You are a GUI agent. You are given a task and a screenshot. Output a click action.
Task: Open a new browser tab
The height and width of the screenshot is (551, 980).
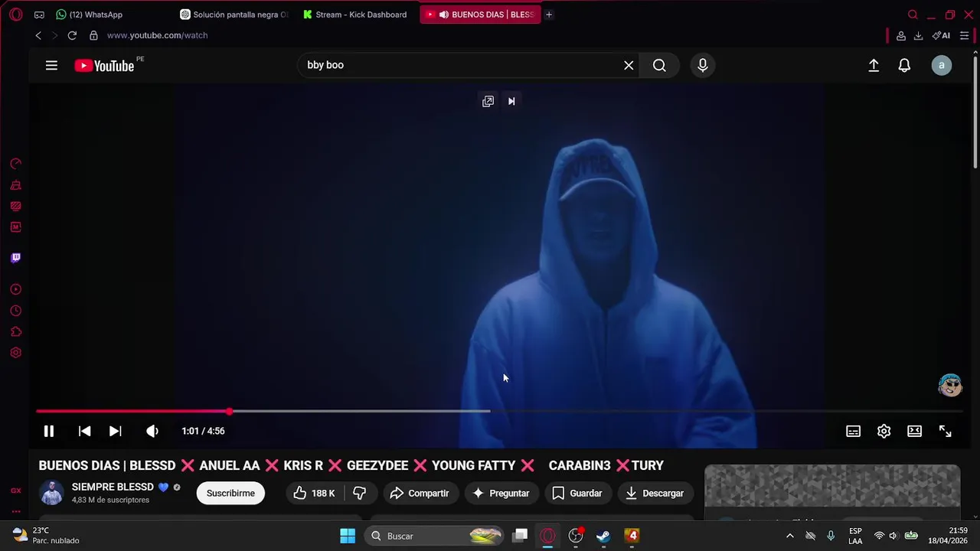point(548,15)
